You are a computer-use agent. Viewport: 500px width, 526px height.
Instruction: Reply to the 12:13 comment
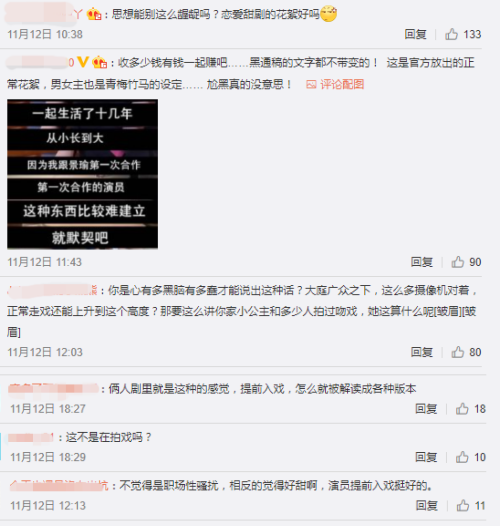pyautogui.click(x=427, y=505)
